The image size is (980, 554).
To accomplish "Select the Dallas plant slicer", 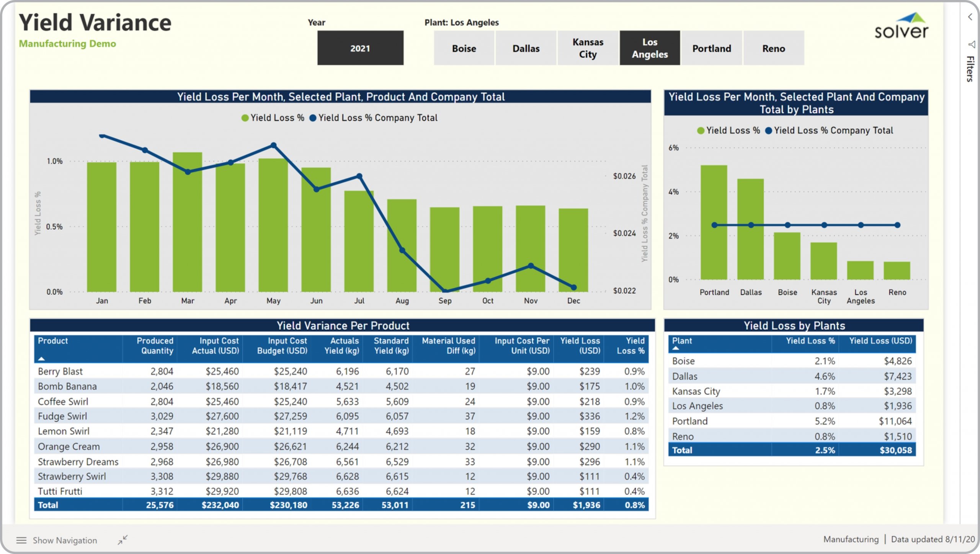I will tap(526, 48).
